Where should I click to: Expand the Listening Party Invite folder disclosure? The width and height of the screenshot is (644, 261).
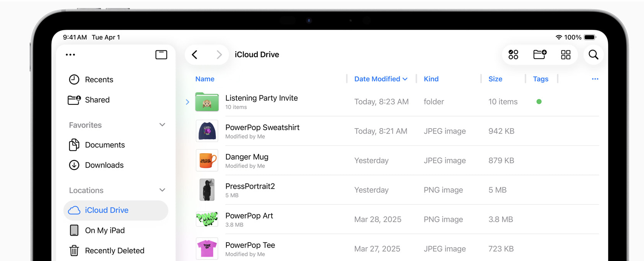coord(188,102)
